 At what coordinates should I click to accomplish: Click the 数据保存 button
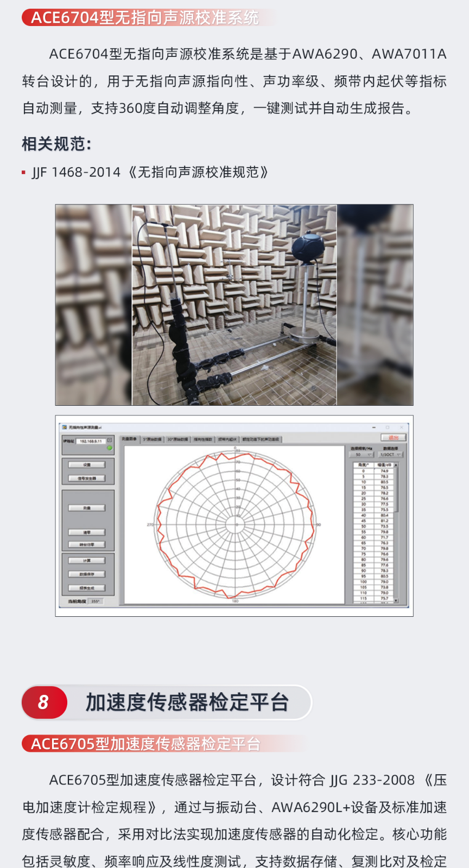(x=87, y=574)
